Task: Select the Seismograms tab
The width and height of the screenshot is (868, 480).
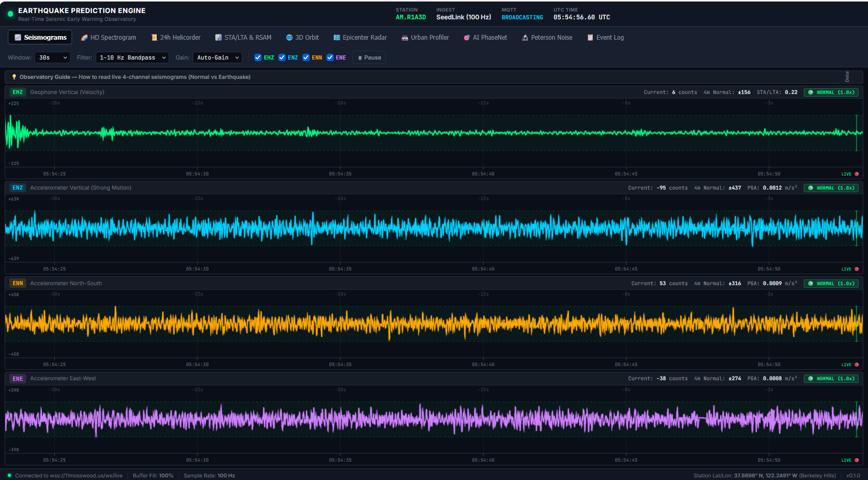Action: pyautogui.click(x=40, y=38)
